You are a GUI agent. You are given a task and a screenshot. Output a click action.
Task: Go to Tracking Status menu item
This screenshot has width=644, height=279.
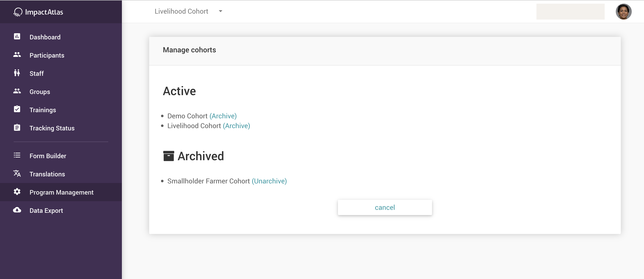click(x=52, y=128)
